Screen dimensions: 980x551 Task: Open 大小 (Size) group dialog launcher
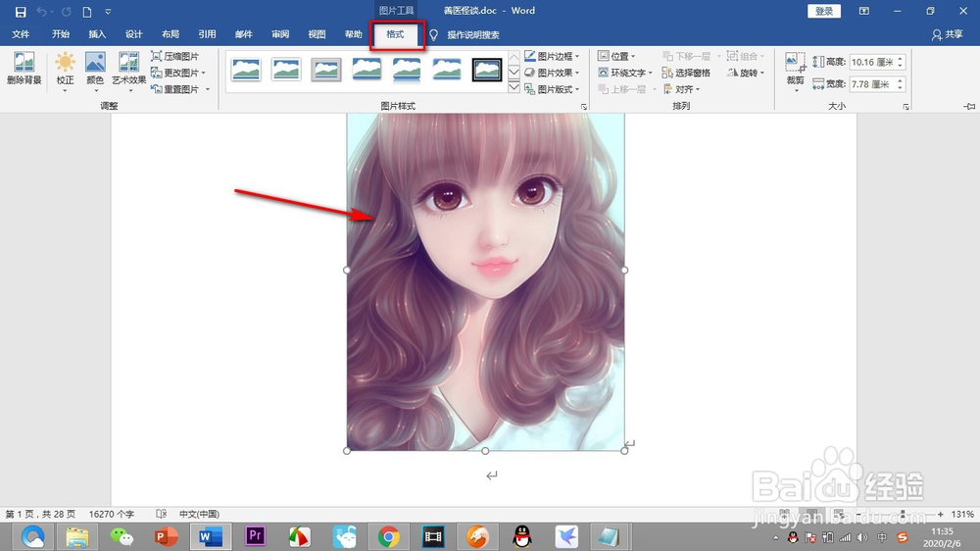point(906,107)
